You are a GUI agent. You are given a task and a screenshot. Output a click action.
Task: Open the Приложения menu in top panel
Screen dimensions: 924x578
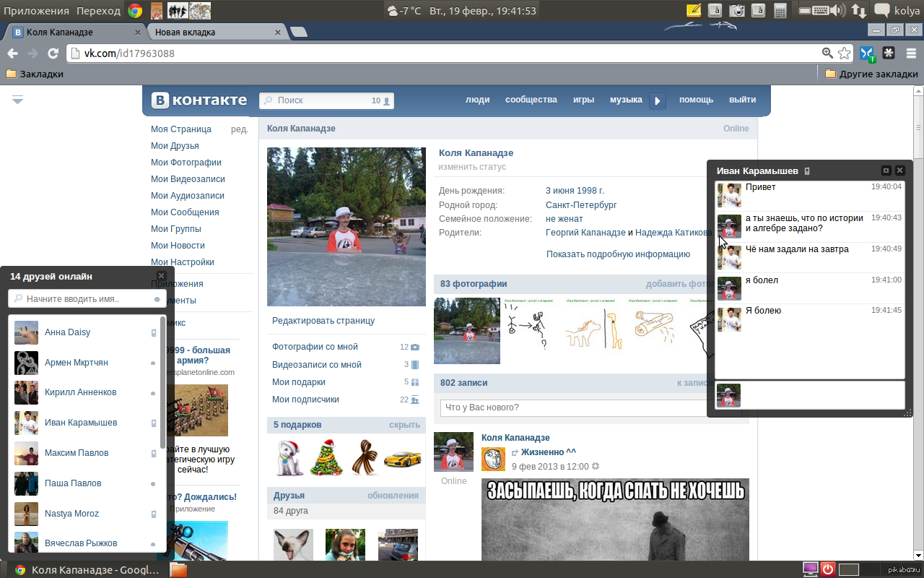36,10
